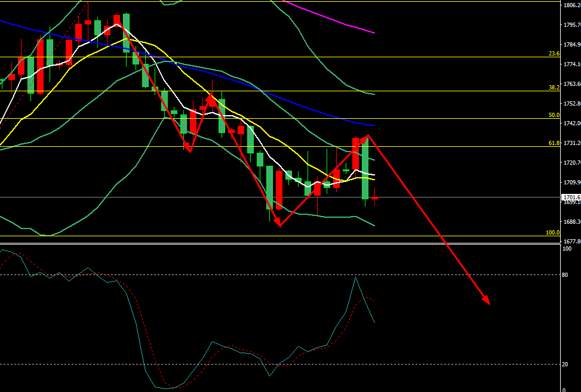
Task: Click the 23.6 Fibonacci level label
Action: (554, 54)
